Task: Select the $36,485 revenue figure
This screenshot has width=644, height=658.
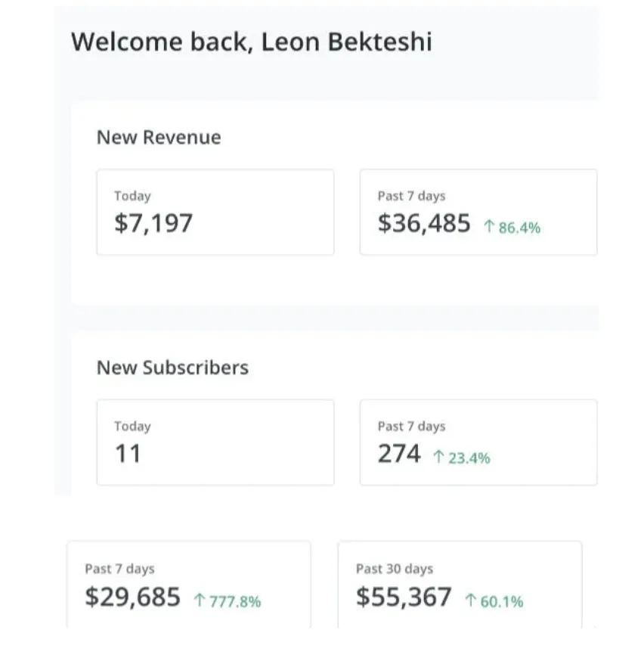Action: 424,223
